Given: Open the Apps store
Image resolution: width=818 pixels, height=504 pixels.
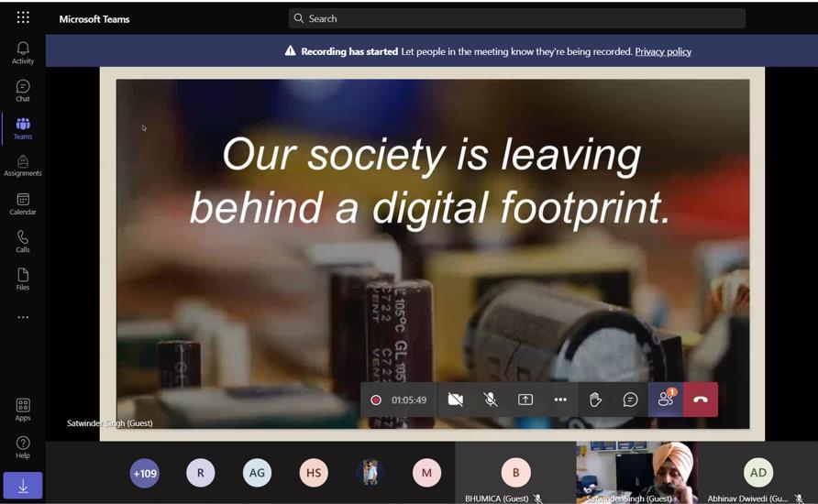Looking at the screenshot, I should pos(23,410).
